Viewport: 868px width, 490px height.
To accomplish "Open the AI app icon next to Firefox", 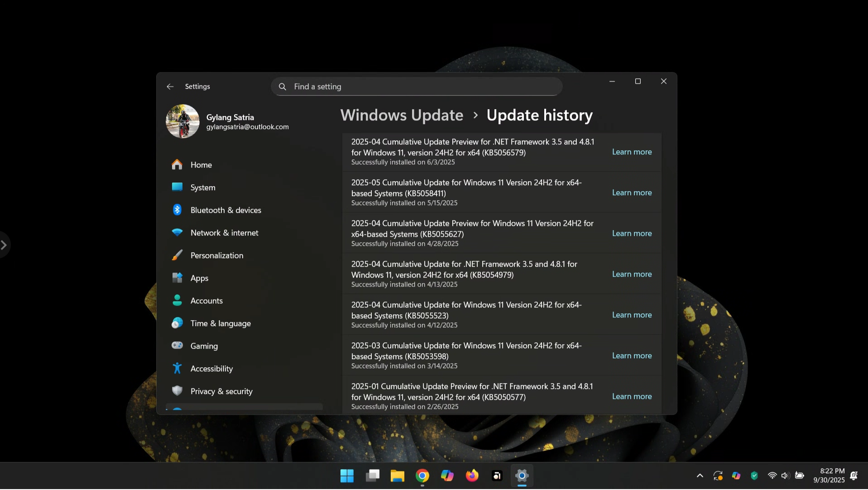I will click(497, 476).
